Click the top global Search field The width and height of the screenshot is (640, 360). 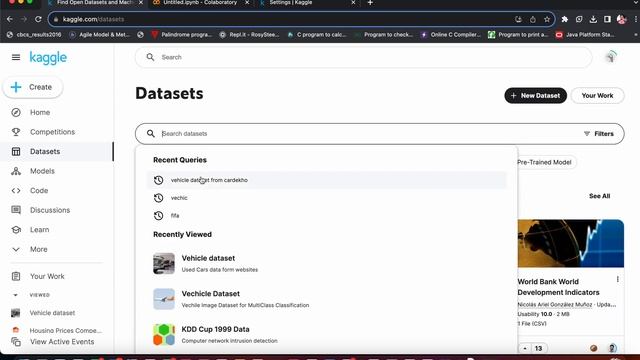pos(363,57)
